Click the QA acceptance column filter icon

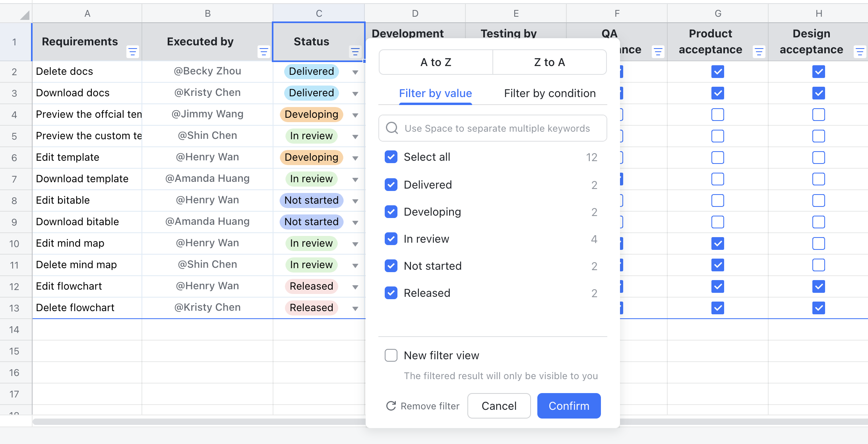[658, 52]
